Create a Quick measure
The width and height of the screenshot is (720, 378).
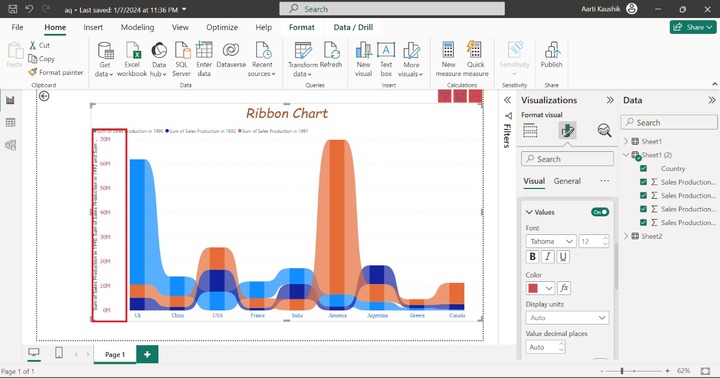[475, 59]
